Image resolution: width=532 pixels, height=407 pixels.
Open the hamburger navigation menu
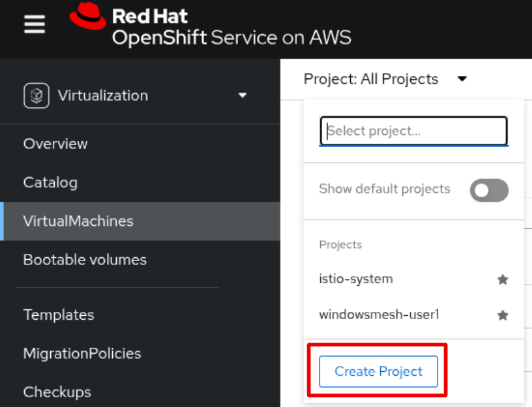click(x=35, y=25)
